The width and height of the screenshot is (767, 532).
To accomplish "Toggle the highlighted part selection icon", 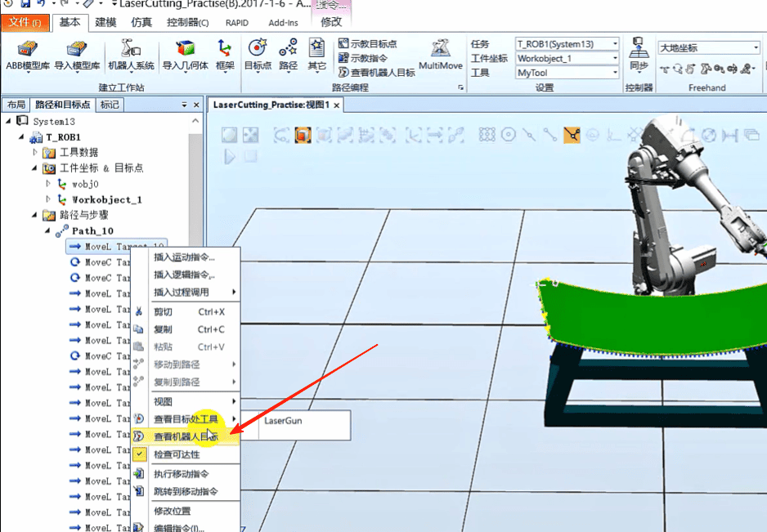I will [x=303, y=135].
